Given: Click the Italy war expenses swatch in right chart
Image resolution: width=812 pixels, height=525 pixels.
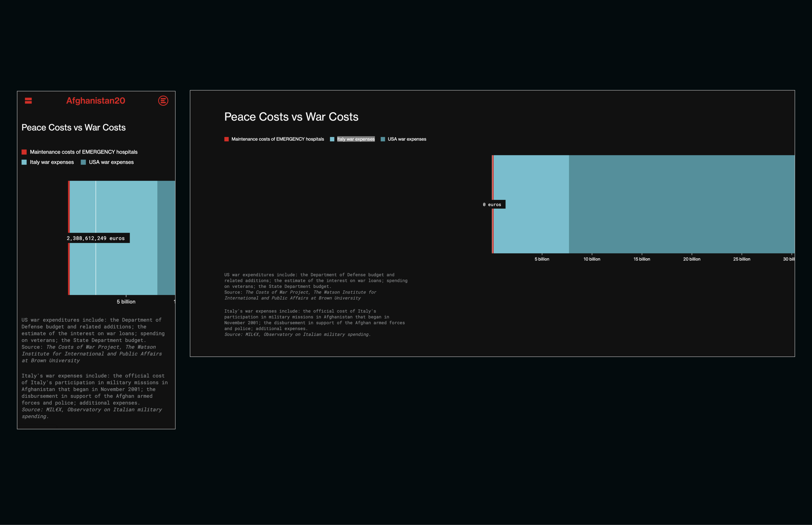Looking at the screenshot, I should (332, 139).
